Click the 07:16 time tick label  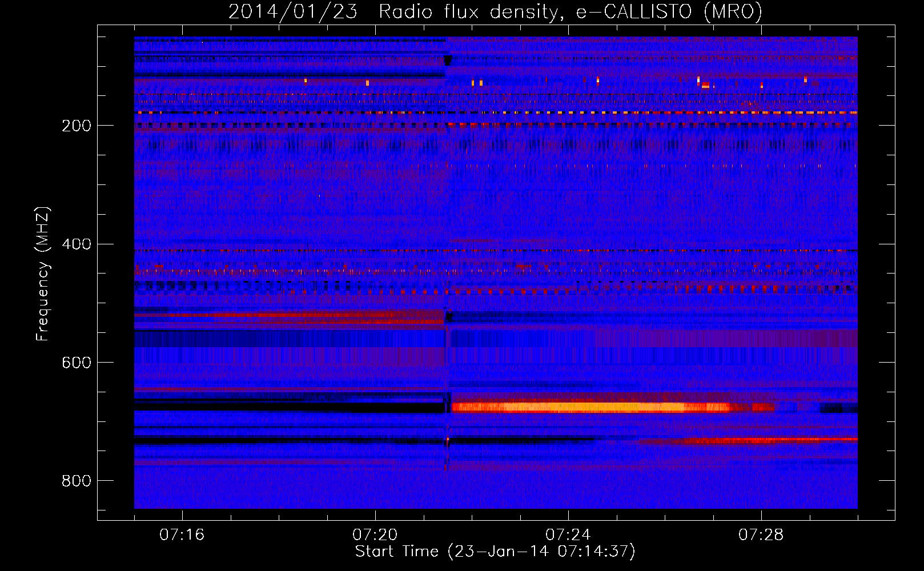[x=182, y=534]
